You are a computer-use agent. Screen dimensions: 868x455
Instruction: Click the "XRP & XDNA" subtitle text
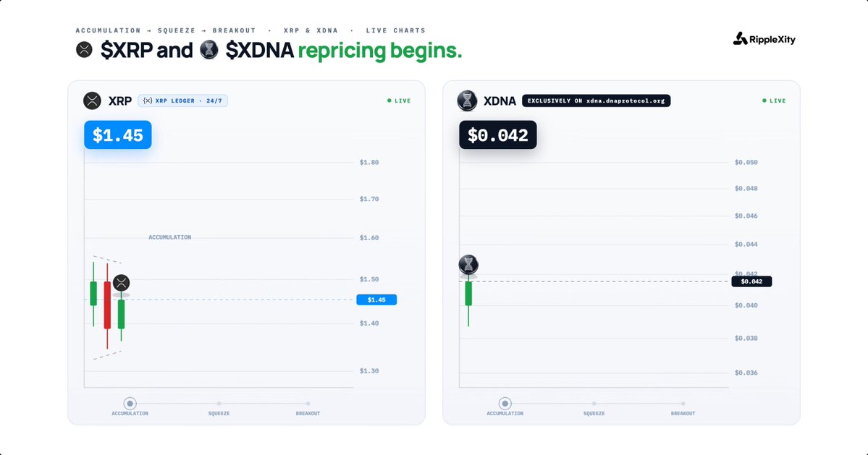[311, 30]
